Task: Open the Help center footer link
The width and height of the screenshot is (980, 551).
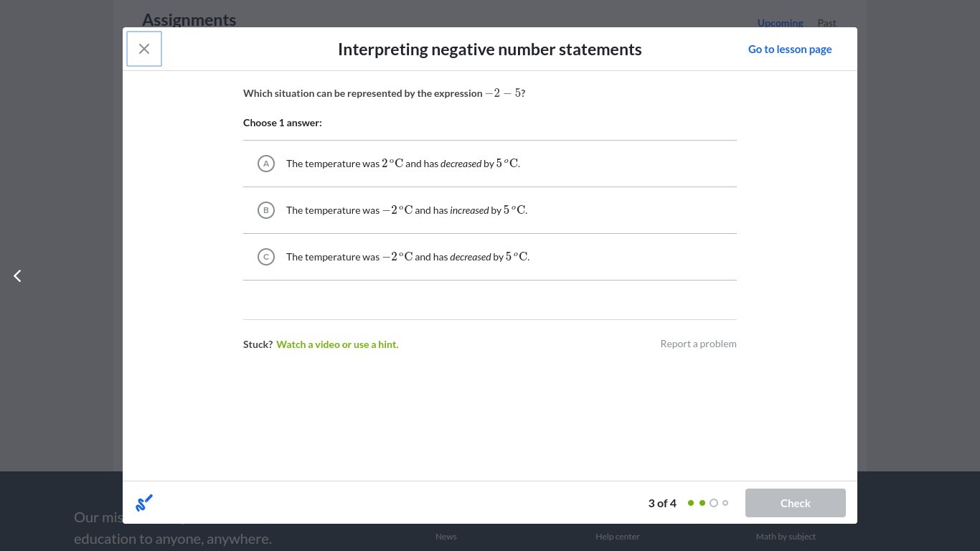Action: pyautogui.click(x=617, y=537)
